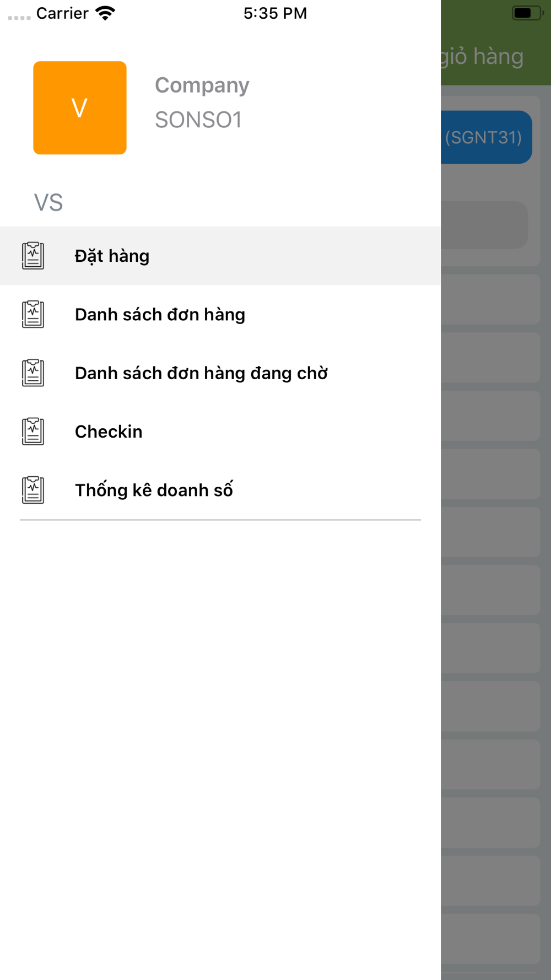
Task: Tap the 5:35 PM clock
Action: [275, 13]
